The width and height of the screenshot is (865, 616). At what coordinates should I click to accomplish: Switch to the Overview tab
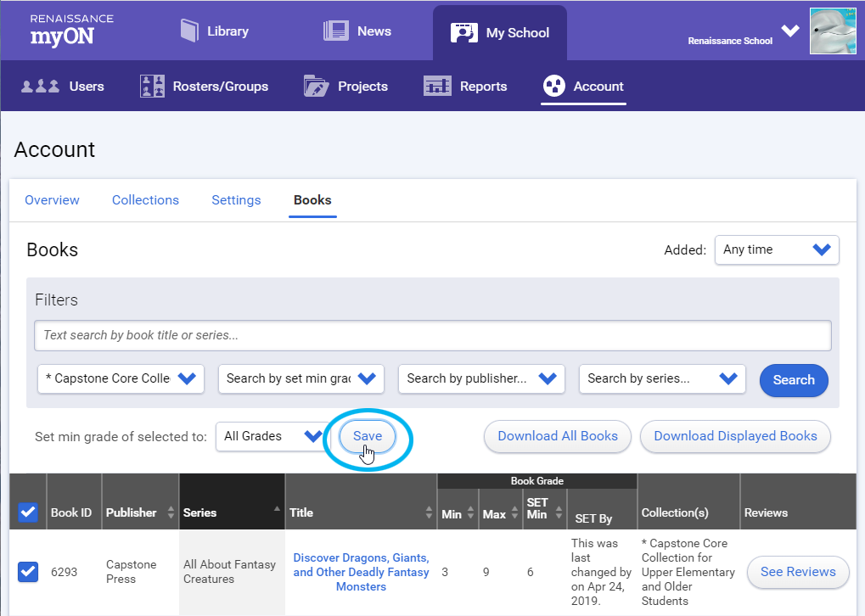click(52, 200)
